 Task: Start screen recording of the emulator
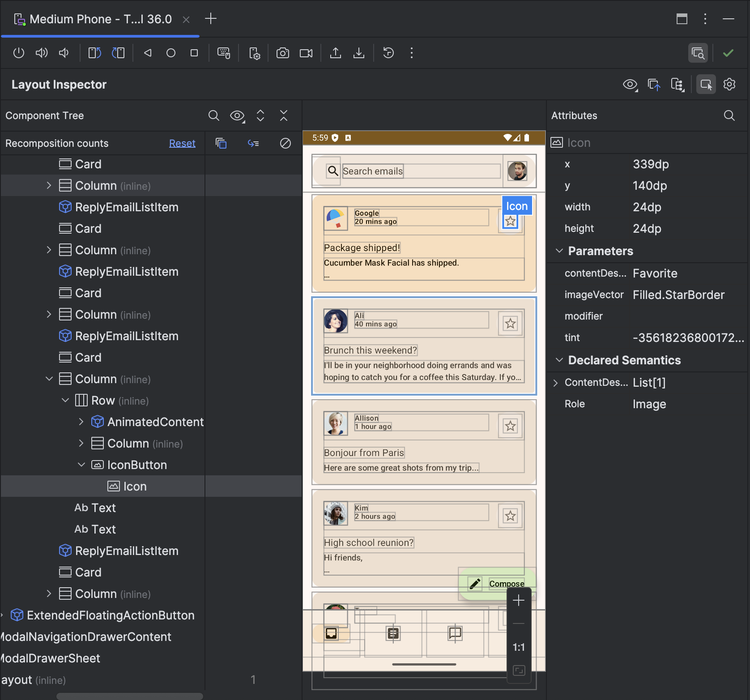[306, 52]
